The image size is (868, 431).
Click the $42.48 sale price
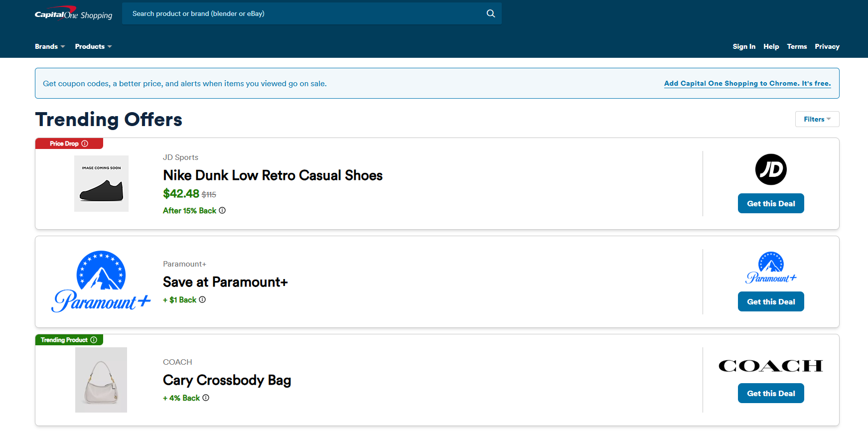pyautogui.click(x=181, y=193)
